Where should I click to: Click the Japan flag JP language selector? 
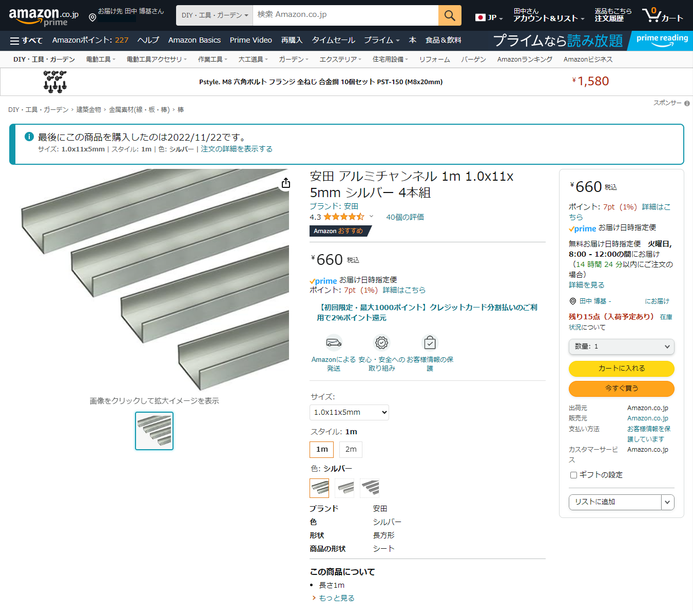pyautogui.click(x=489, y=17)
